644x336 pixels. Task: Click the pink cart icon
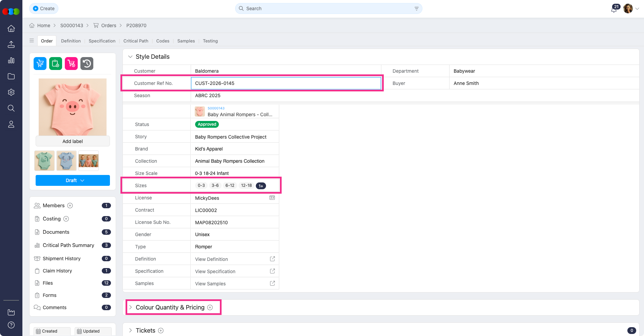(71, 64)
